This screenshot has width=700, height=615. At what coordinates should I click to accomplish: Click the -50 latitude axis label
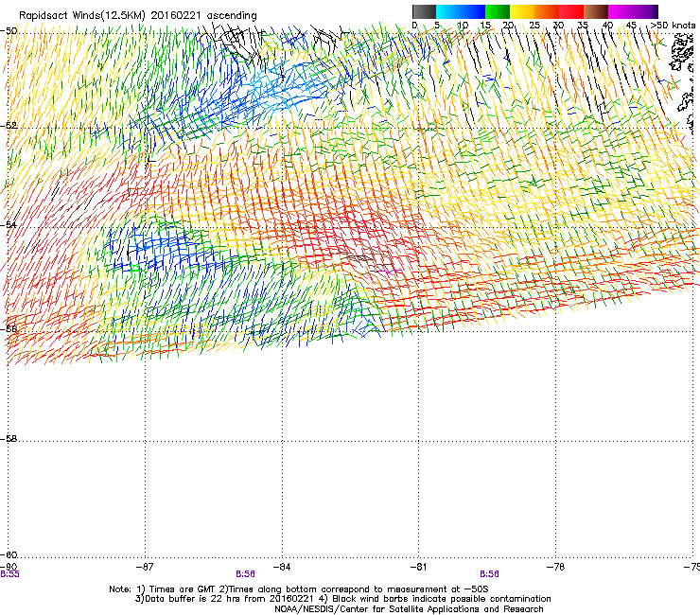tap(9, 31)
